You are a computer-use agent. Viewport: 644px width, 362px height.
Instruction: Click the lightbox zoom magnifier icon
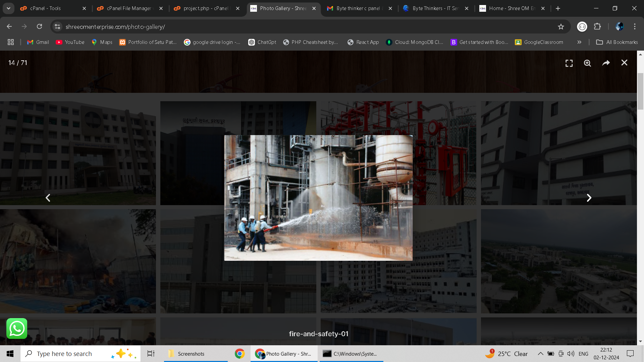click(x=587, y=63)
